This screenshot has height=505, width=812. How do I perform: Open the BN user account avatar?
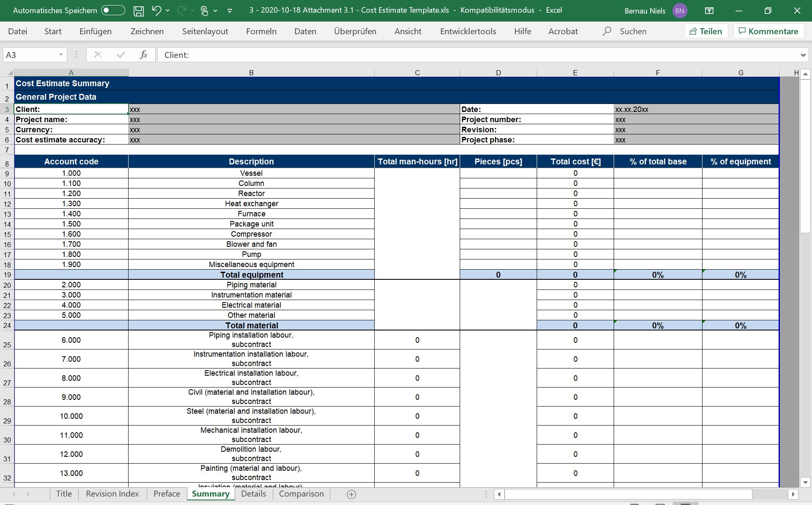680,11
